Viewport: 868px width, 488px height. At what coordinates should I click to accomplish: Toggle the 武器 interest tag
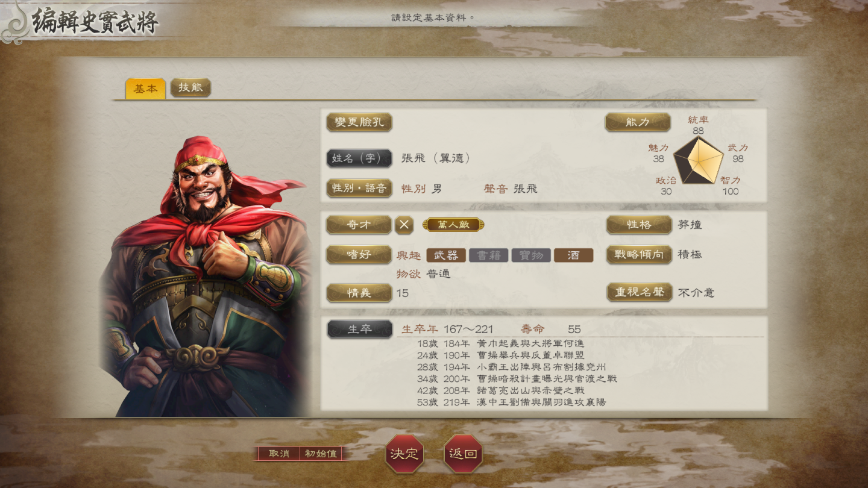tap(446, 255)
